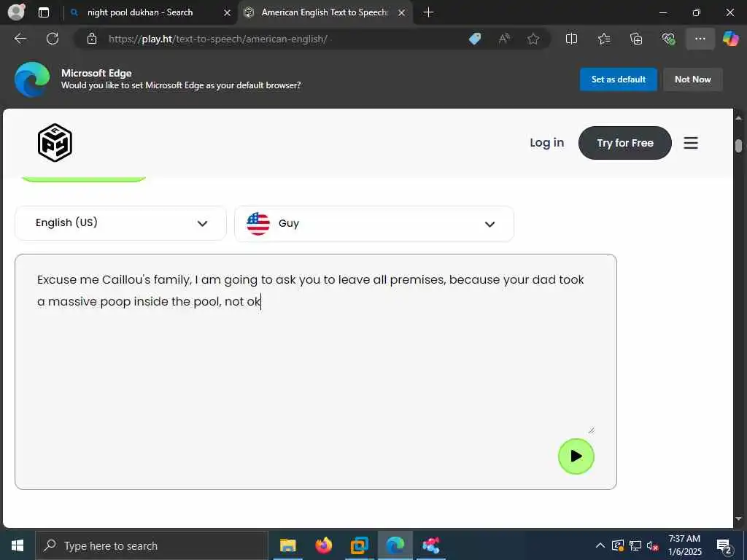
Task: Open the Windows Start menu
Action: (x=18, y=545)
